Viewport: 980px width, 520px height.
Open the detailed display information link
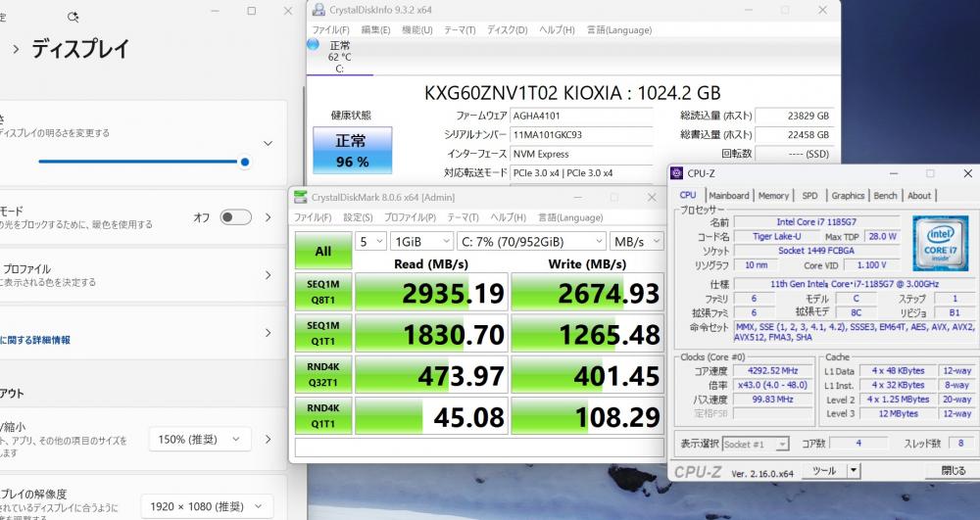pos(35,340)
